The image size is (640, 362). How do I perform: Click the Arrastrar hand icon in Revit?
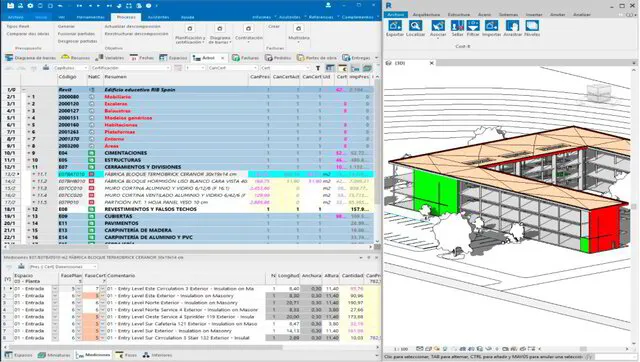click(x=512, y=26)
